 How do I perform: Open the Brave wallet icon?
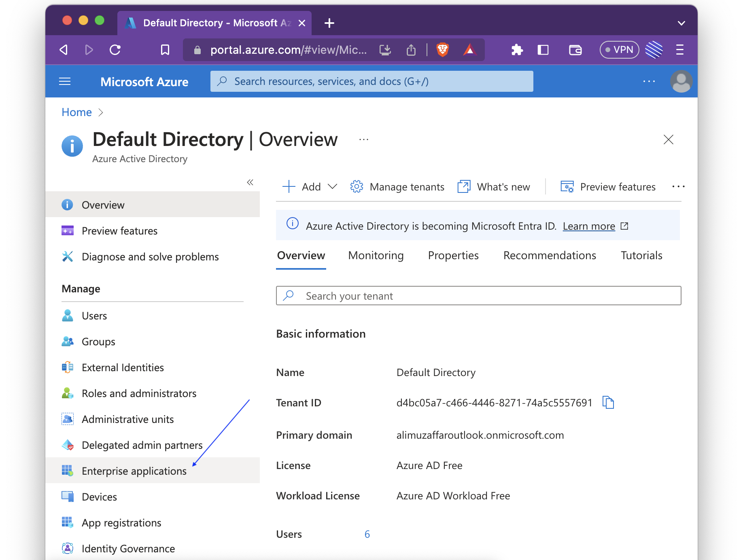pos(575,50)
